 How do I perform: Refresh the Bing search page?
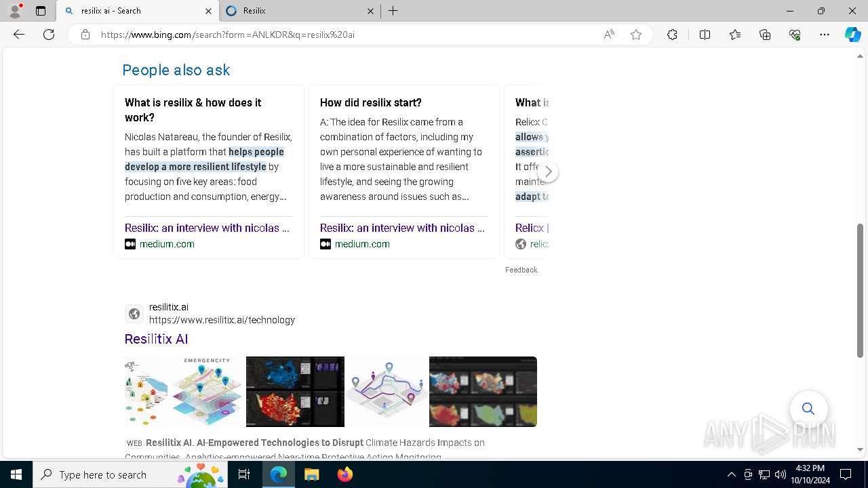(49, 35)
